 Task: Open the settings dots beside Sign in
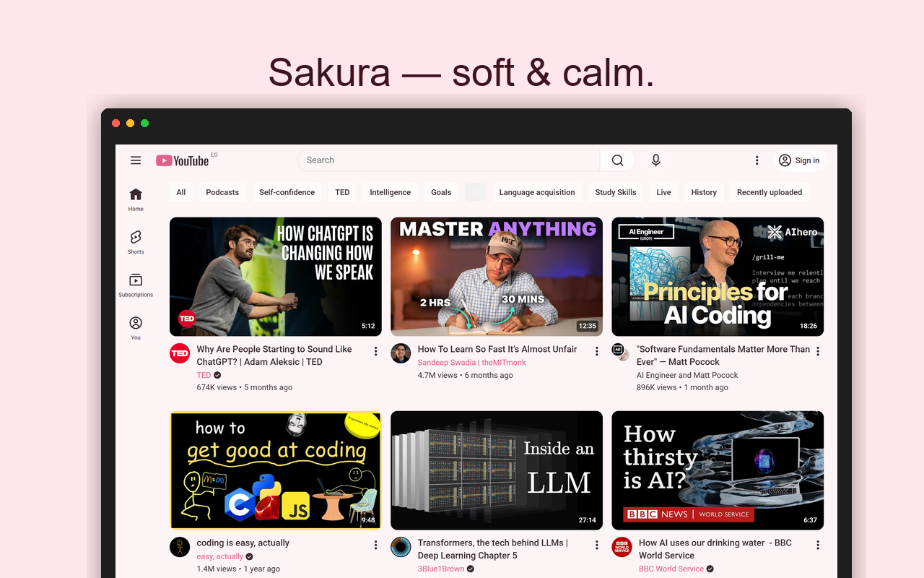757,160
